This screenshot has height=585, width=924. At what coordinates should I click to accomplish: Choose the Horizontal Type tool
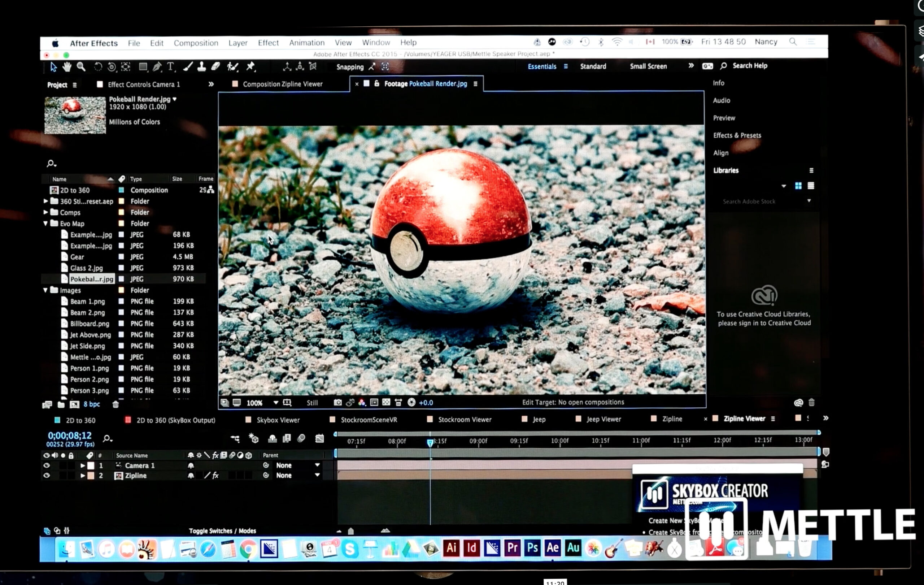(x=170, y=67)
